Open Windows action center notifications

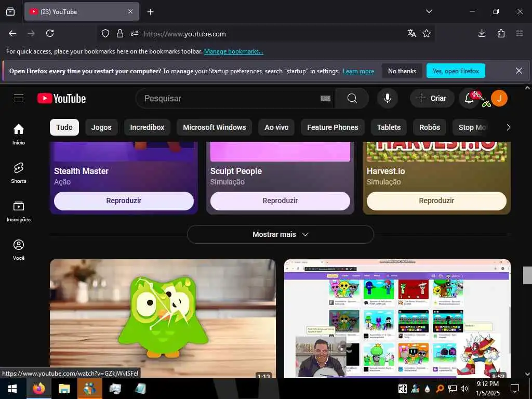pyautogui.click(x=515, y=389)
